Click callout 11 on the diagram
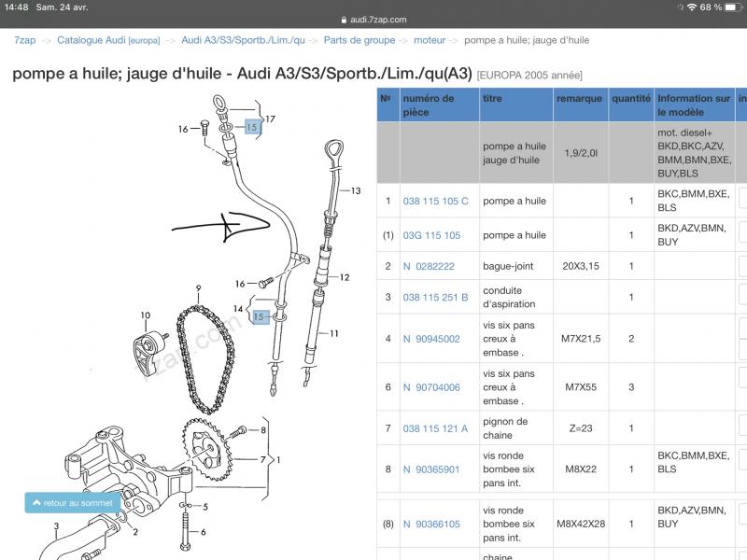The image size is (747, 560). point(334,334)
